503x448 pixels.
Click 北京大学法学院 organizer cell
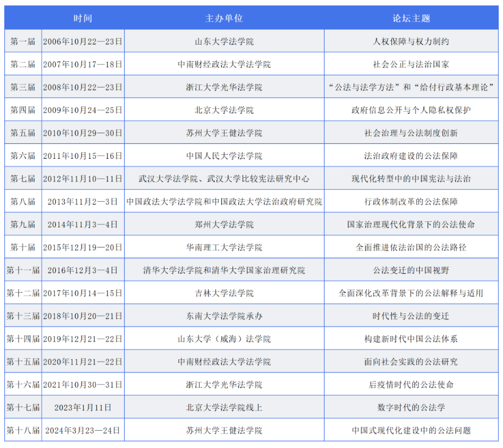point(224,110)
